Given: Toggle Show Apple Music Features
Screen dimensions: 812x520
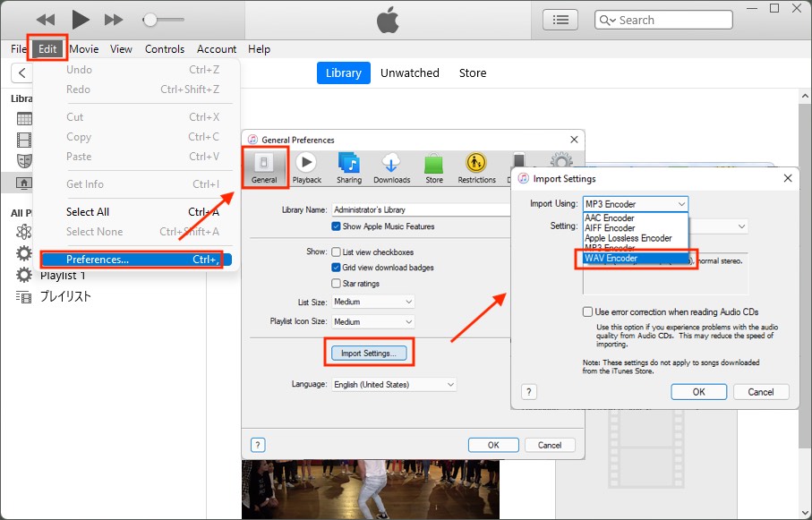Looking at the screenshot, I should coord(337,225).
